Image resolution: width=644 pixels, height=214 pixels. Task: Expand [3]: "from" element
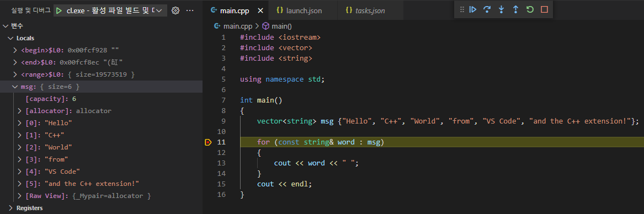click(20, 159)
